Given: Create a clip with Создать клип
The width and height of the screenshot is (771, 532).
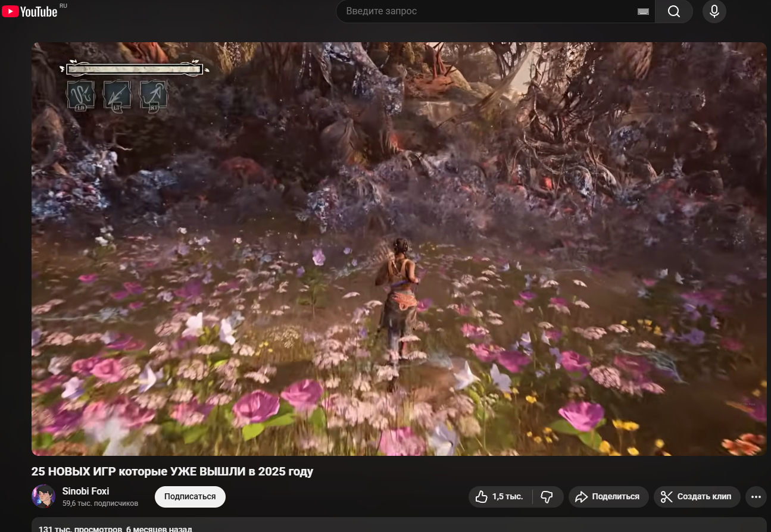Looking at the screenshot, I should (697, 497).
